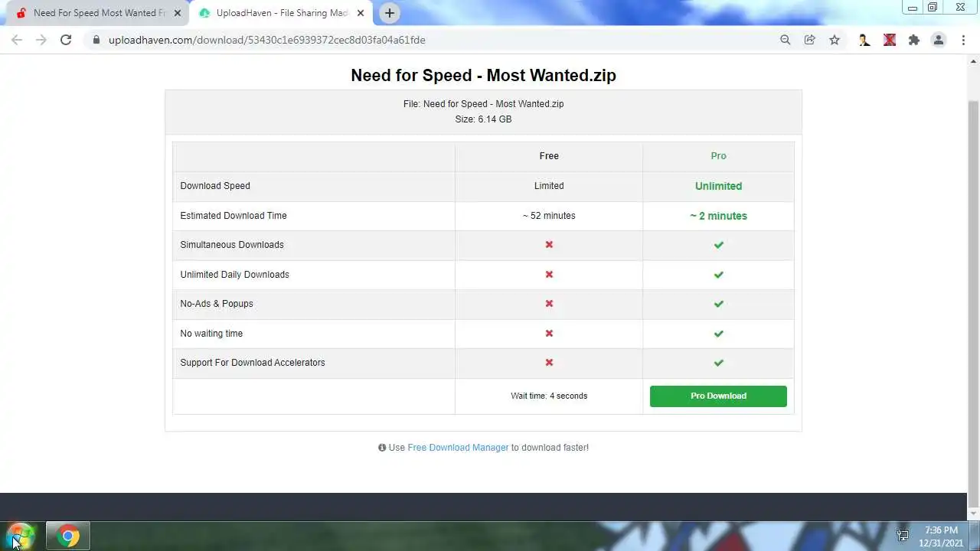This screenshot has height=551, width=980.
Task: Click the scrollbar down arrow
Action: tap(974, 514)
